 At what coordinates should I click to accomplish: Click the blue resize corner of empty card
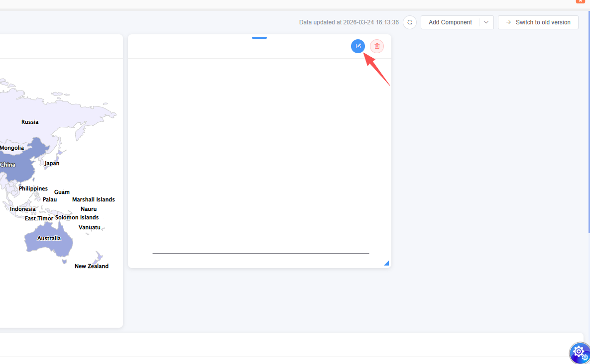click(x=386, y=263)
